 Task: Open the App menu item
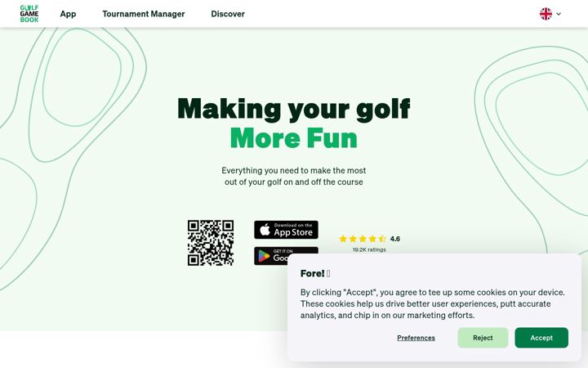click(68, 14)
